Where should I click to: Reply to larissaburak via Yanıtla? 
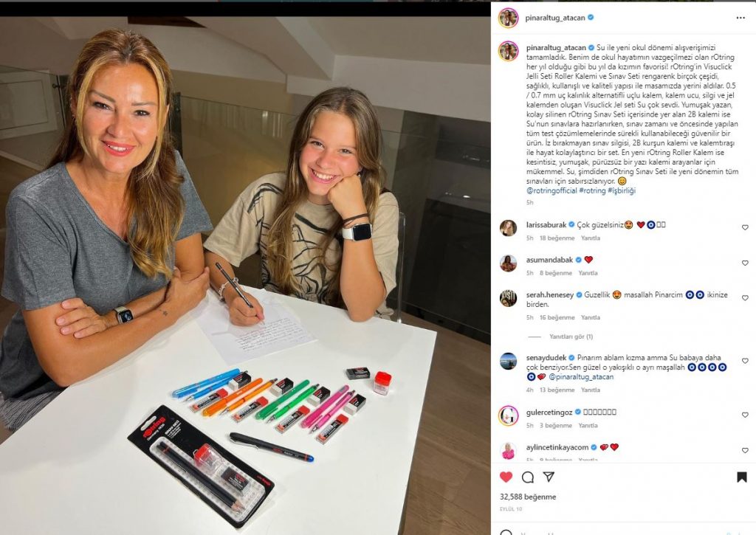click(590, 238)
